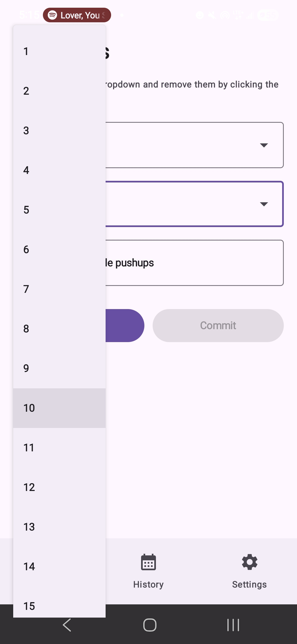Open the Android recent apps icon

[x=233, y=625]
